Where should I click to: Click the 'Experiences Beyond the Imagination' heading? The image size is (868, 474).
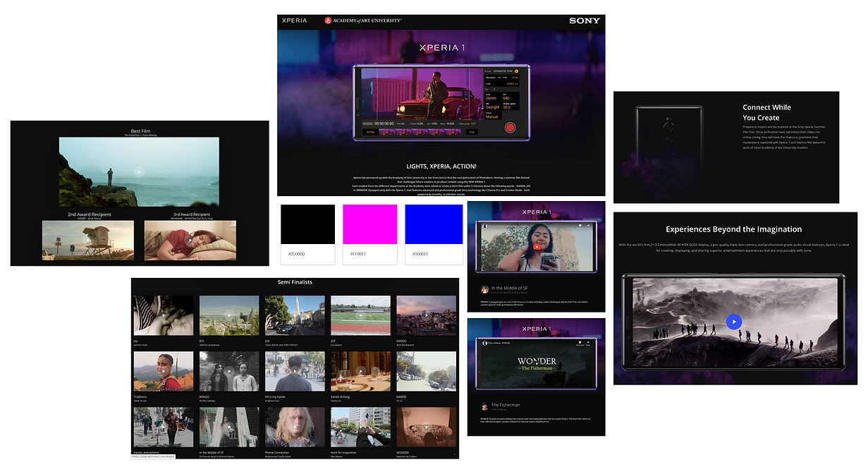(x=734, y=229)
